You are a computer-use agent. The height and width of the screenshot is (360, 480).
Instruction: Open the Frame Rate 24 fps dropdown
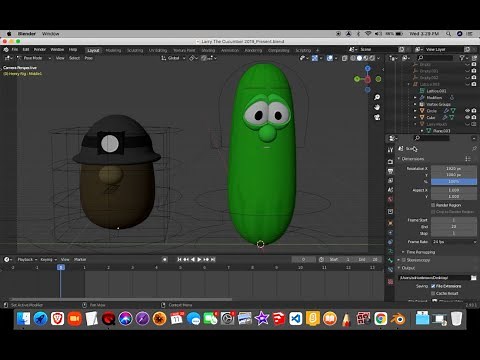454,242
